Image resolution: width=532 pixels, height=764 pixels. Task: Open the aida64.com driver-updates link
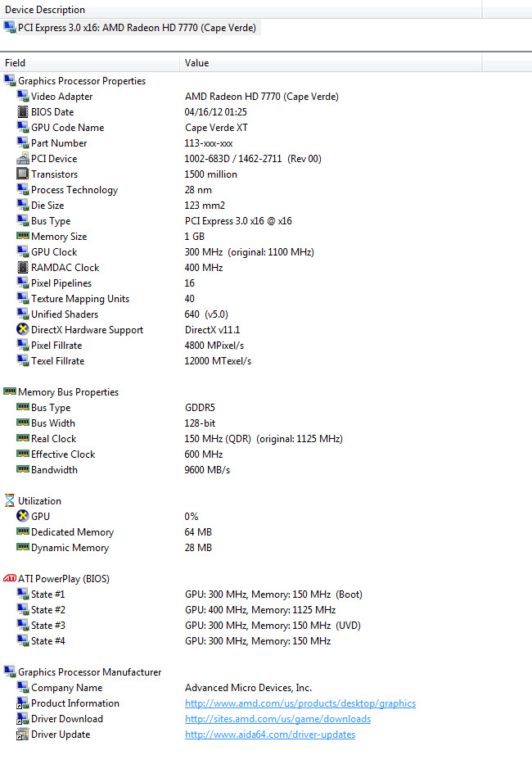pos(270,735)
